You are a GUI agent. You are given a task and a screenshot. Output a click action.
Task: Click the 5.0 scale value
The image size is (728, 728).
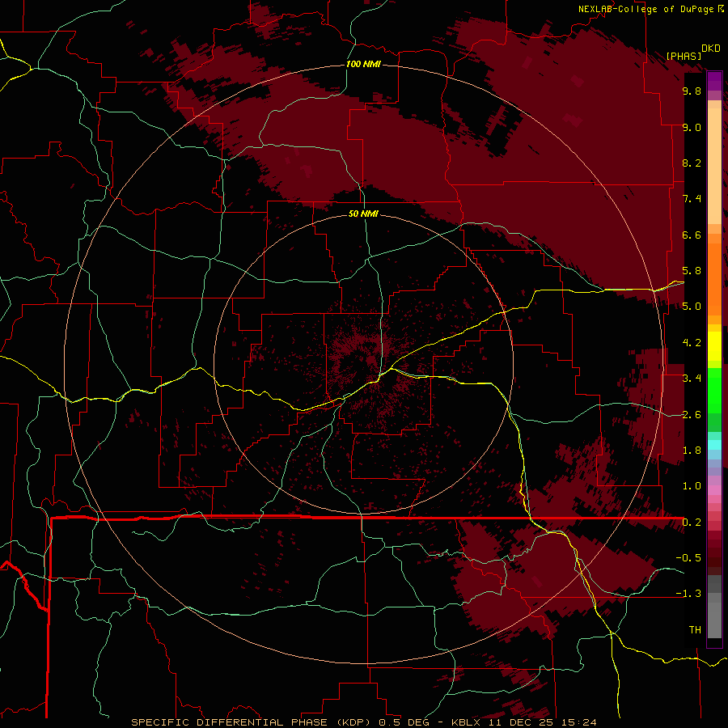pyautogui.click(x=692, y=307)
